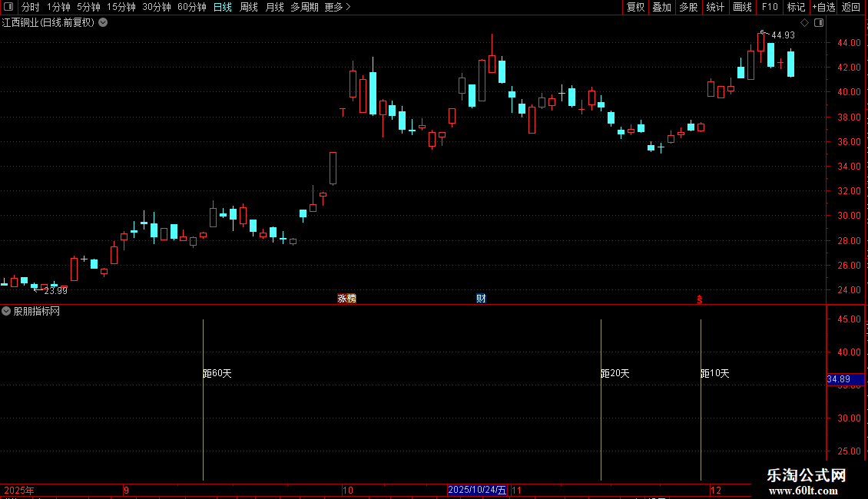Open 多周期 multi-period view
The height and width of the screenshot is (499, 868).
[304, 7]
